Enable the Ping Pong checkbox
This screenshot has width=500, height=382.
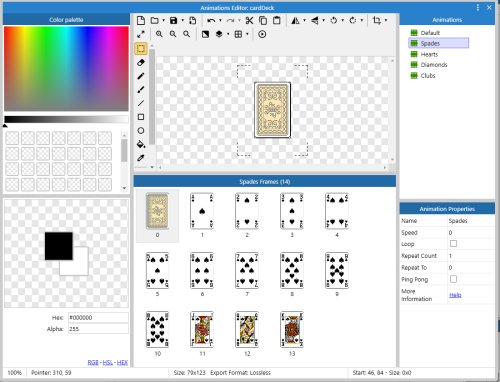[x=453, y=279]
